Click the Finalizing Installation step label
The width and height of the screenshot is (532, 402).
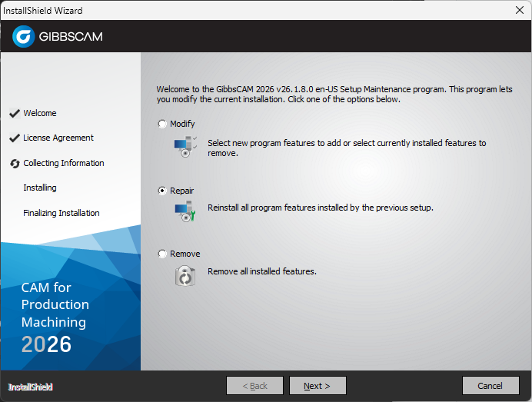coord(61,213)
